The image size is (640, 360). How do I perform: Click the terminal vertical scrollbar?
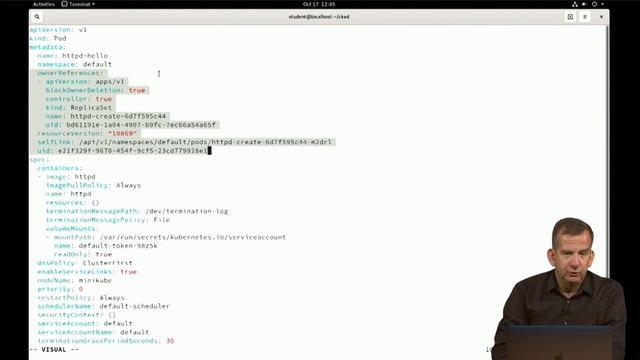tap(607, 151)
